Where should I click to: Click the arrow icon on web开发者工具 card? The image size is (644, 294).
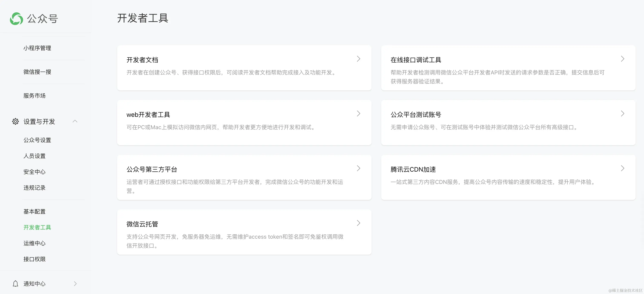click(358, 113)
